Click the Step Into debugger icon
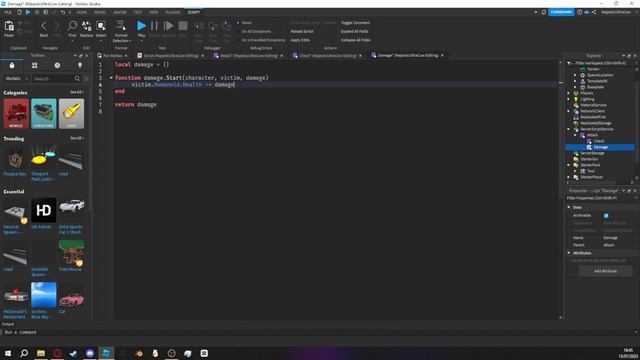The width and height of the screenshot is (640, 360). coord(199,27)
